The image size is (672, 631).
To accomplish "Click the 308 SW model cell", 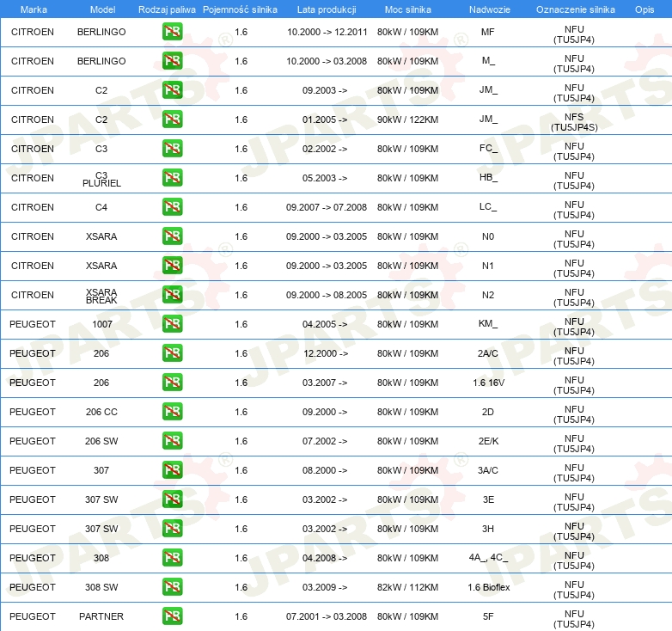I will point(101,587).
